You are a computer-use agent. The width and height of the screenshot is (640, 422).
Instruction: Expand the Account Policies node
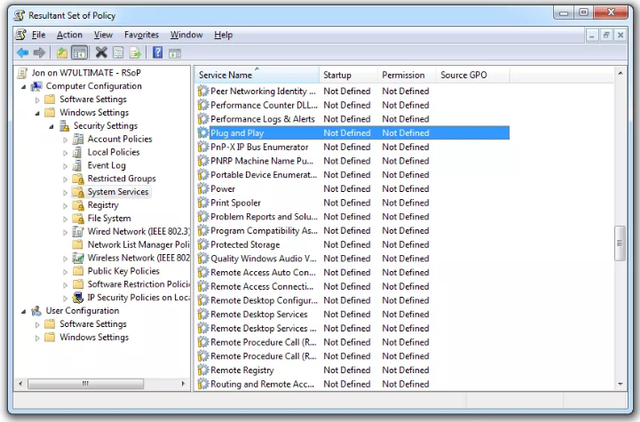(65, 140)
